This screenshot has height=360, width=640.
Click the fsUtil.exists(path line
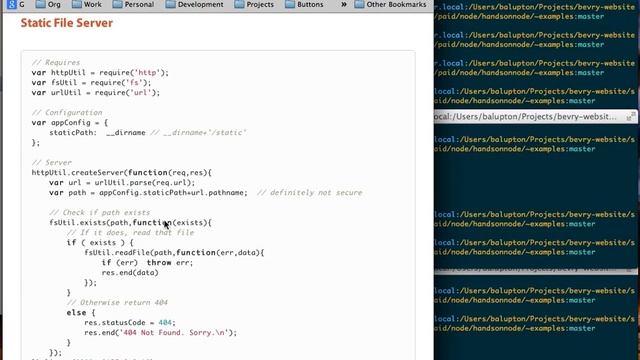point(131,223)
